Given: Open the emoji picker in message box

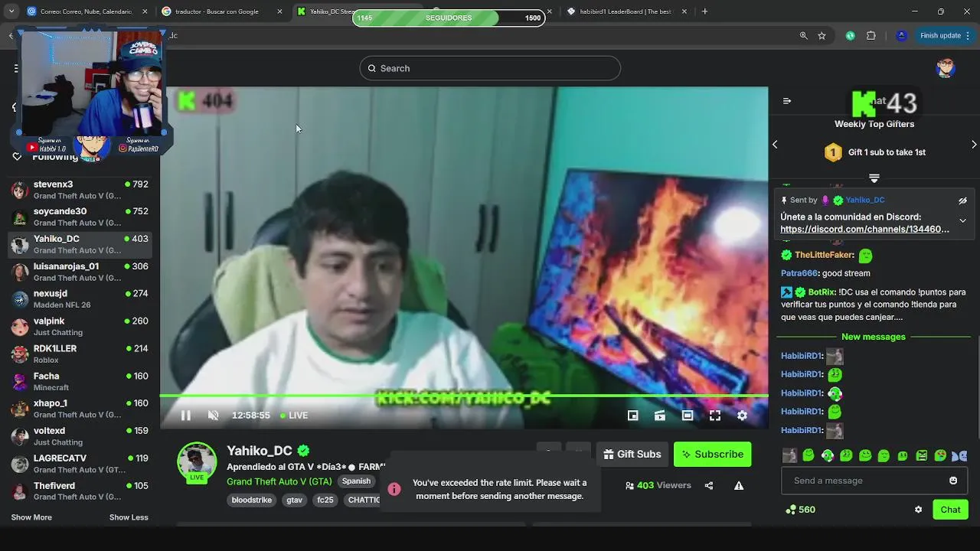Looking at the screenshot, I should pyautogui.click(x=953, y=481).
